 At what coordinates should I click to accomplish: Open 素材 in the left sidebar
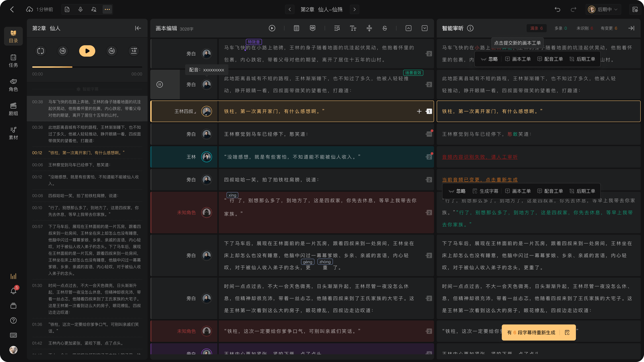pyautogui.click(x=13, y=133)
